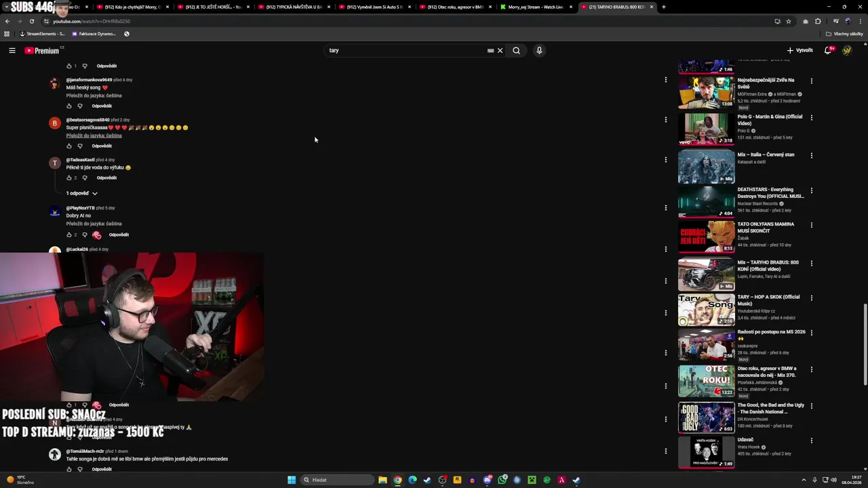
Task: Reload the page
Action: tap(32, 21)
